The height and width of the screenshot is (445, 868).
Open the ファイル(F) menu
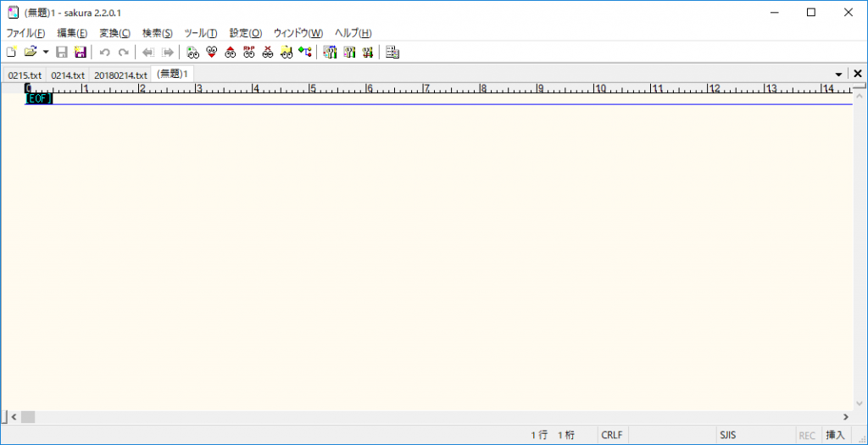click(x=25, y=33)
